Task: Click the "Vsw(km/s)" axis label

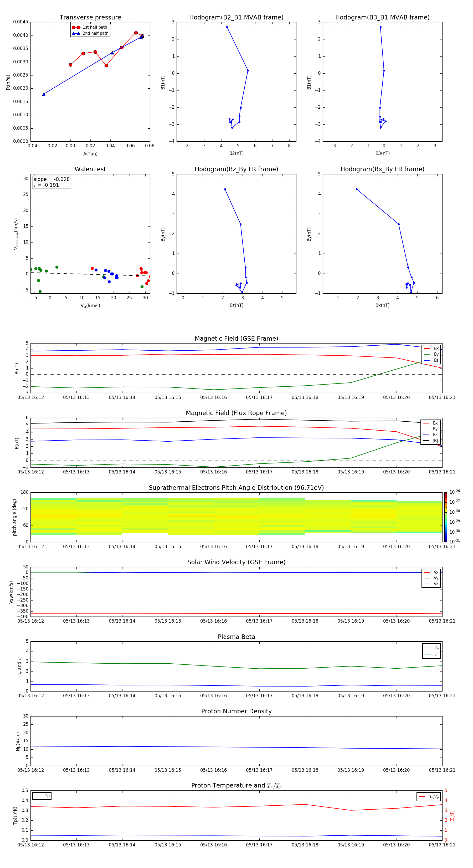Action: coord(11,592)
